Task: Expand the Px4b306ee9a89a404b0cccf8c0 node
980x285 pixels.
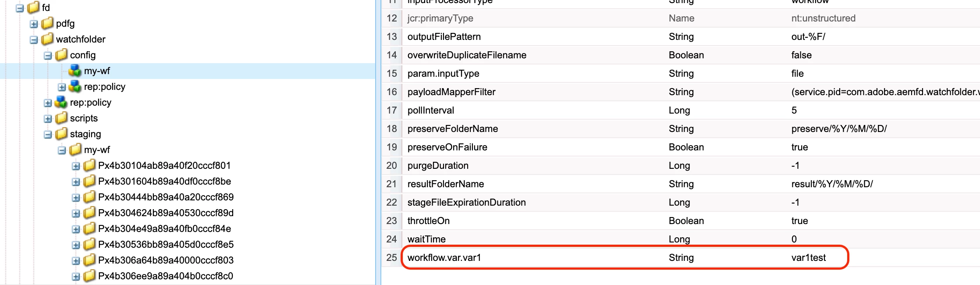Action: tap(76, 277)
